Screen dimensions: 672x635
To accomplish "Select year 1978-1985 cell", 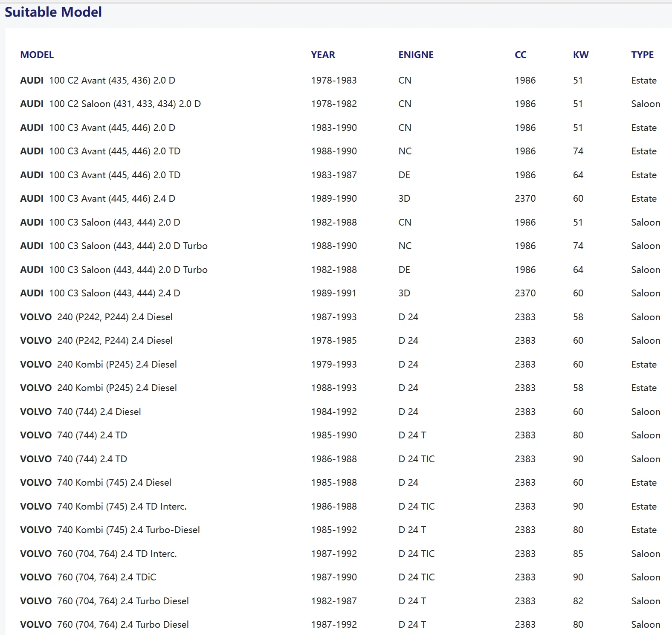I will (334, 341).
